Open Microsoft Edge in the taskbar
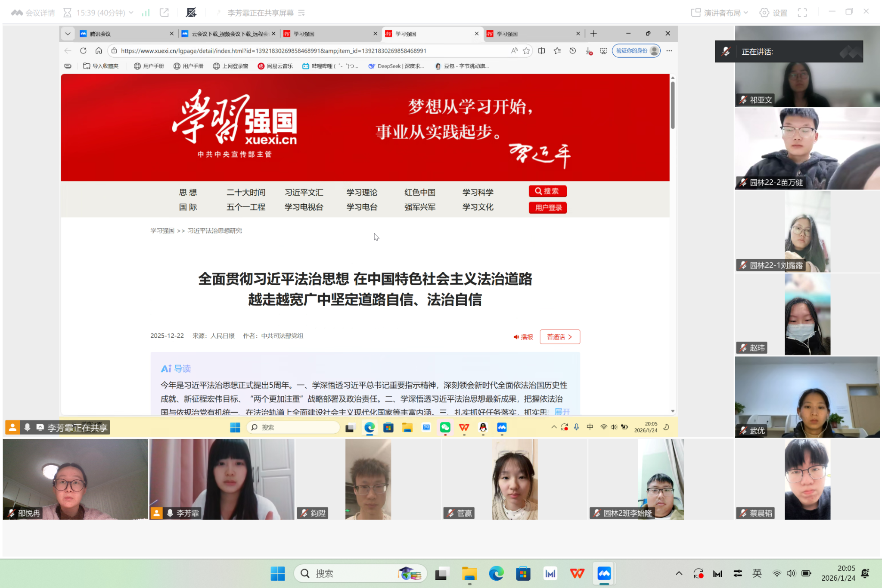Viewport: 882px width, 588px height. point(496,573)
